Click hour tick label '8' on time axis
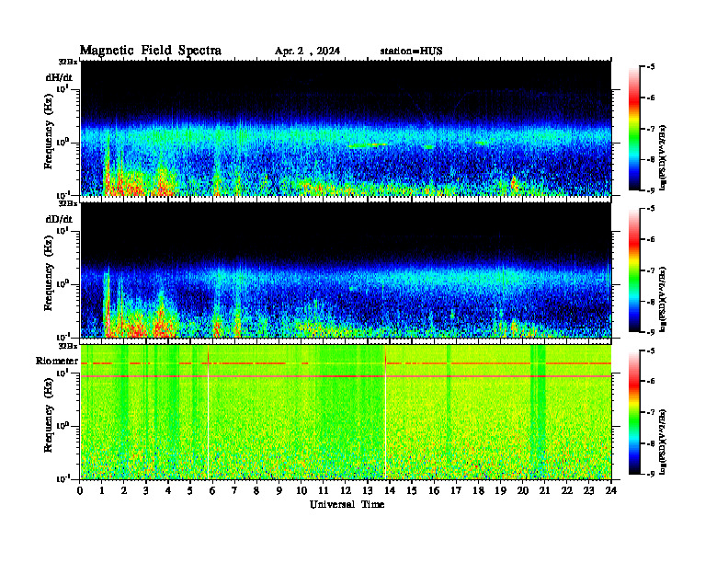The width and height of the screenshot is (728, 563). pos(256,490)
